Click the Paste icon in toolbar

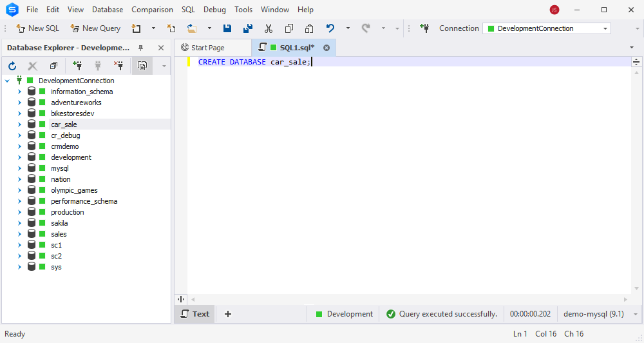click(309, 28)
